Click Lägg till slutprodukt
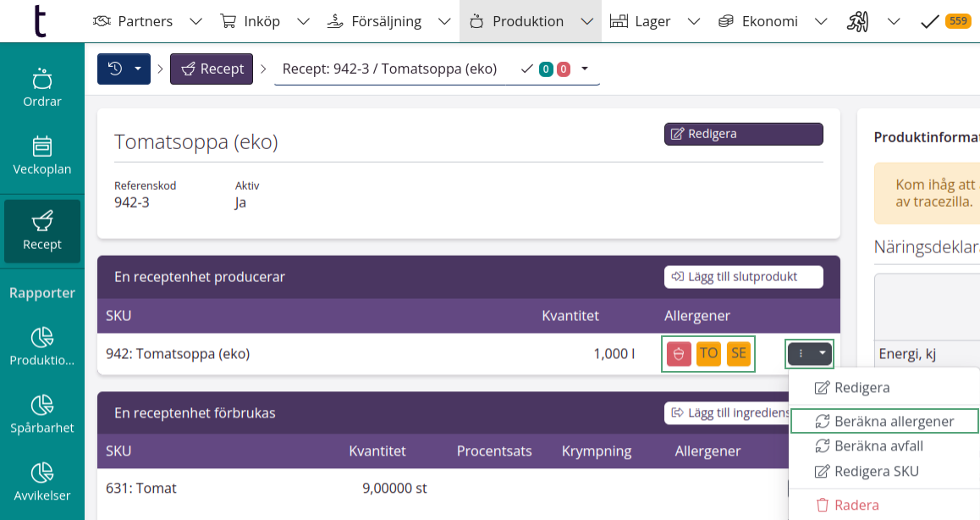 [743, 276]
